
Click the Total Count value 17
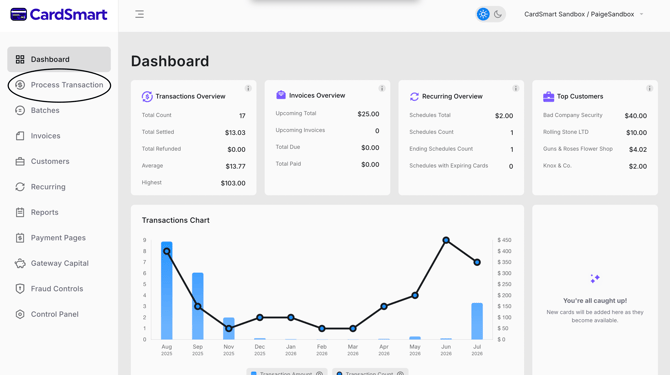(x=242, y=116)
